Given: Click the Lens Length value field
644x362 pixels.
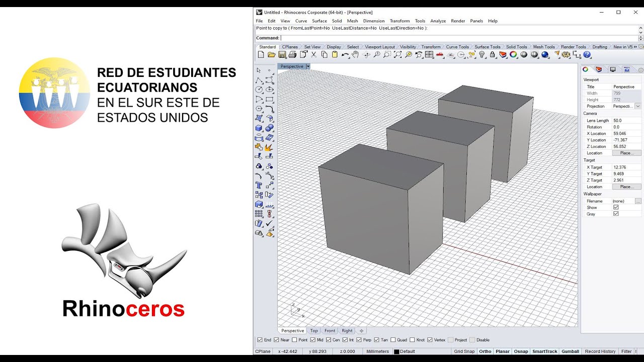Looking at the screenshot, I should [x=627, y=121].
